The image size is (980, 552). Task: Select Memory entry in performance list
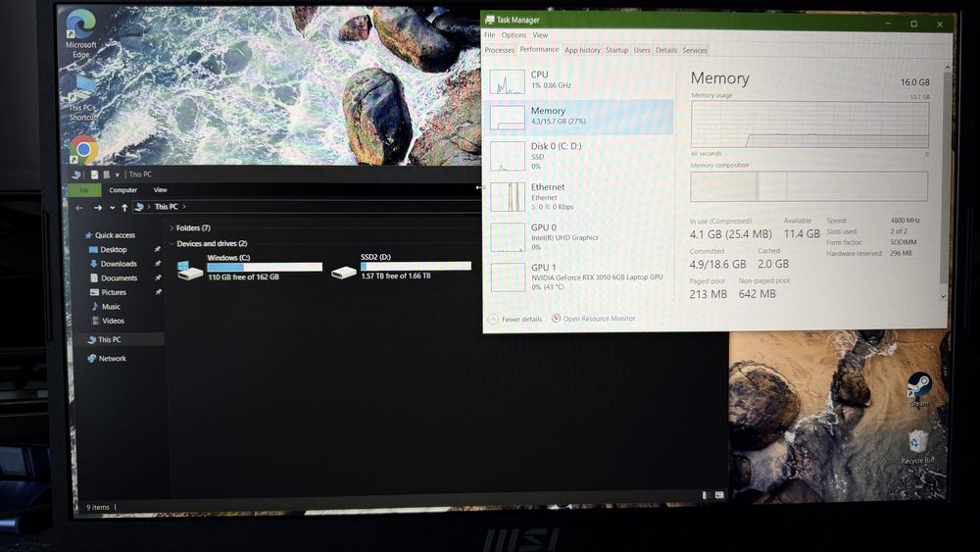[579, 117]
